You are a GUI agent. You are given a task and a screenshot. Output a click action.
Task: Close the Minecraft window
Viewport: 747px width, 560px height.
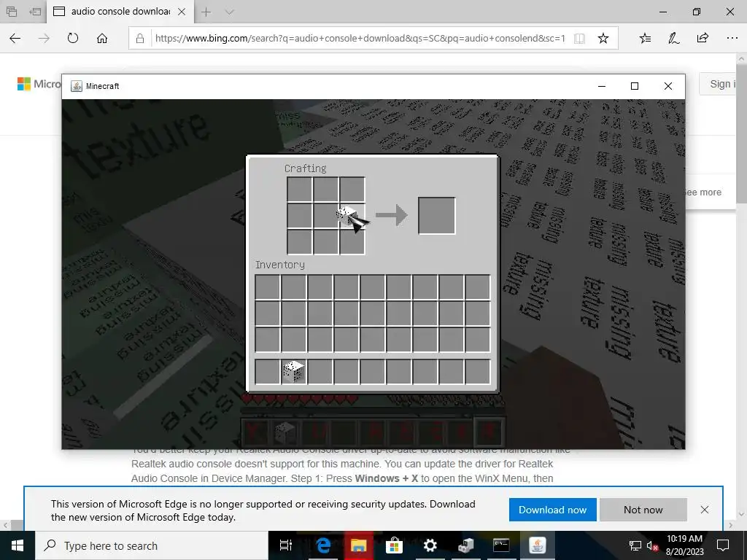[x=668, y=86]
